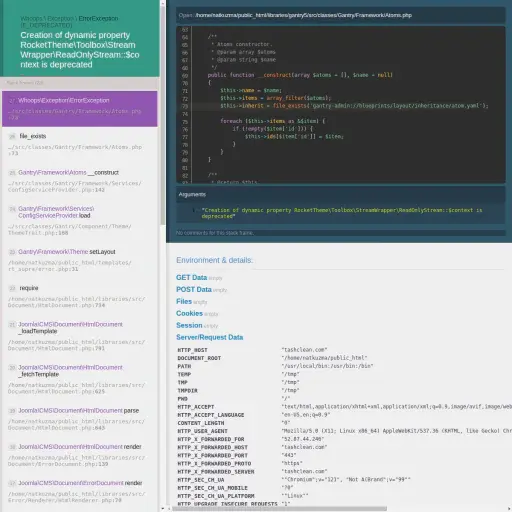512x512 pixels.
Task: Select the Gantry Framework Theme setLayout frame
Action: (80, 260)
